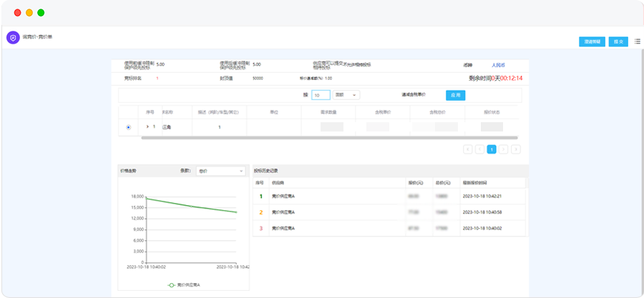The width and height of the screenshot is (644, 298).
Task: Click the orange rank 2 bid history row
Action: pyautogui.click(x=390, y=212)
